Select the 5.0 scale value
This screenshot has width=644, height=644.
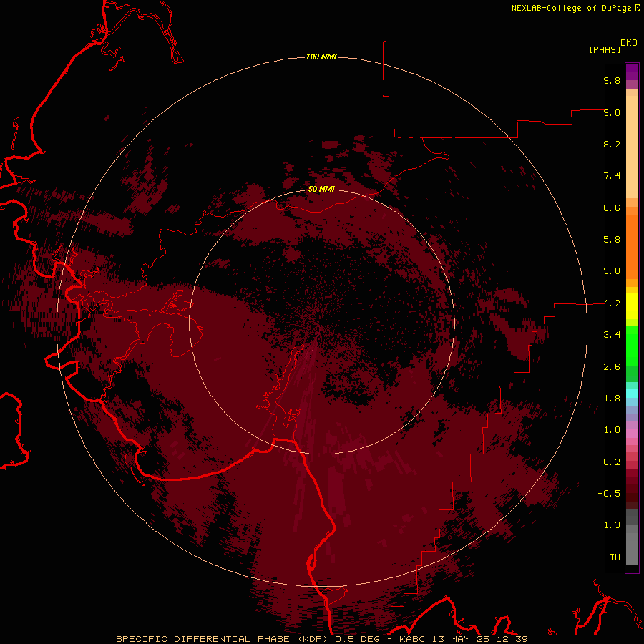click(612, 271)
